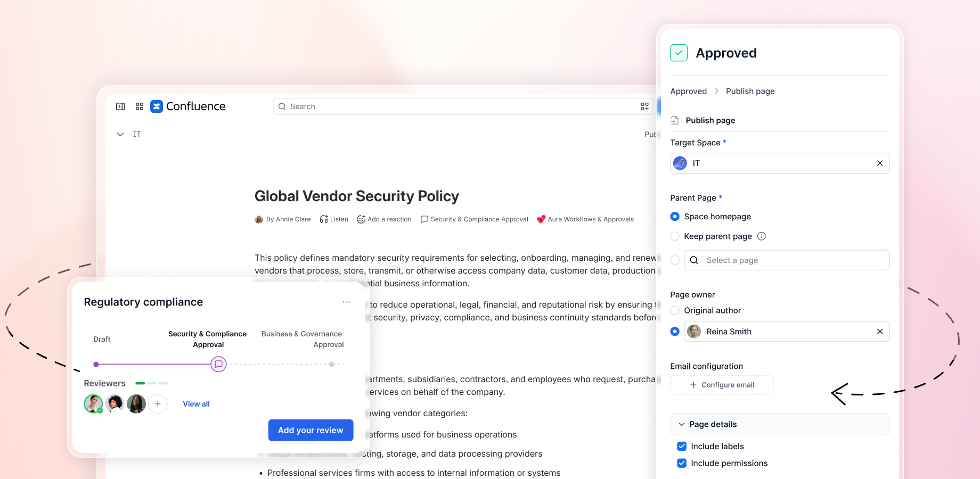Image resolution: width=980 pixels, height=479 pixels.
Task: Click the current stage marker on workflow progress
Action: coord(218,365)
